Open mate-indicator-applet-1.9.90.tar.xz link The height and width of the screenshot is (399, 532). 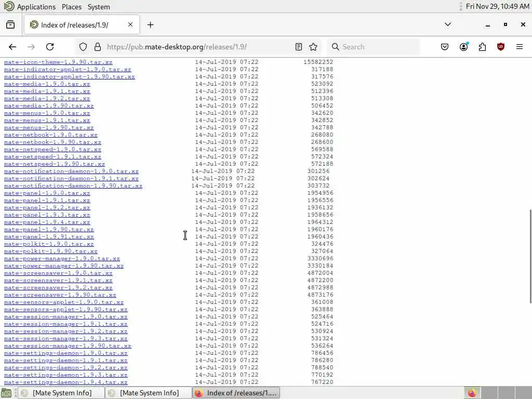(x=69, y=77)
